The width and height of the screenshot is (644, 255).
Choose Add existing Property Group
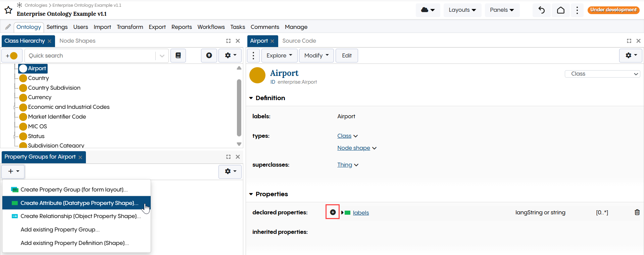point(77,230)
